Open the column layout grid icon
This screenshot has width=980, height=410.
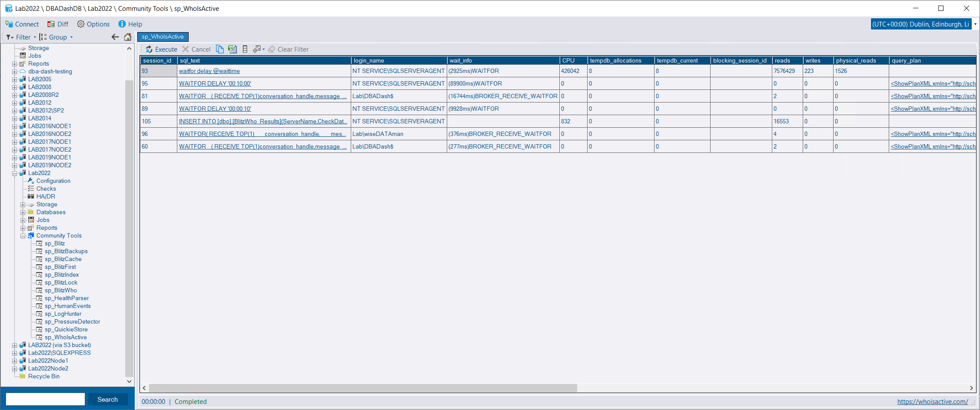click(x=245, y=49)
